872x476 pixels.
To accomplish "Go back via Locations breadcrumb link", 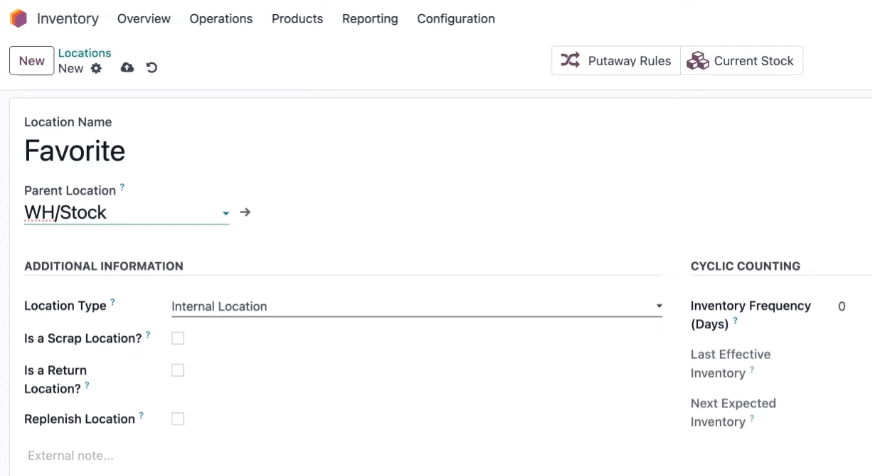I will click(x=85, y=53).
